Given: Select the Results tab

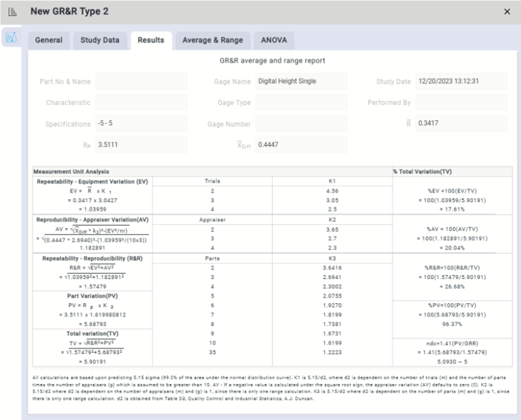Looking at the screenshot, I should (x=151, y=40).
